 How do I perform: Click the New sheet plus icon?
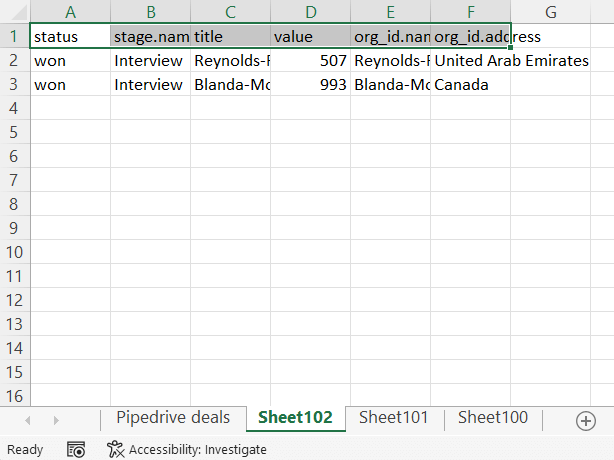point(586,421)
